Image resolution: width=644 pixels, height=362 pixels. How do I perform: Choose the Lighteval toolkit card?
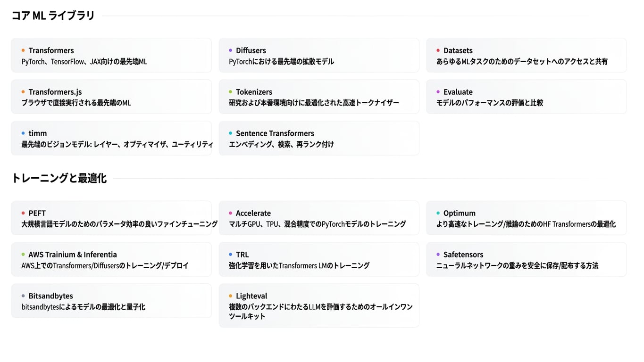(x=319, y=305)
